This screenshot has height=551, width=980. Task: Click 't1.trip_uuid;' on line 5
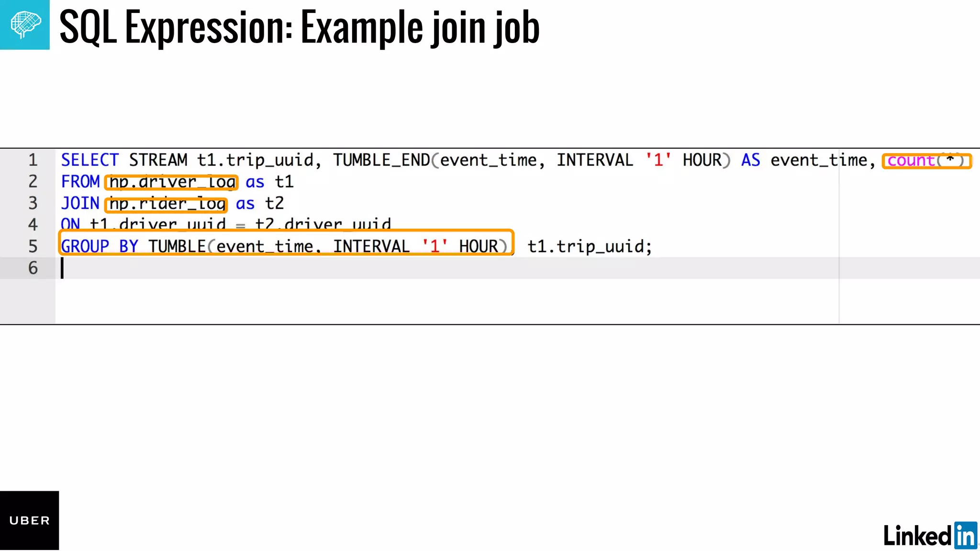[590, 247]
